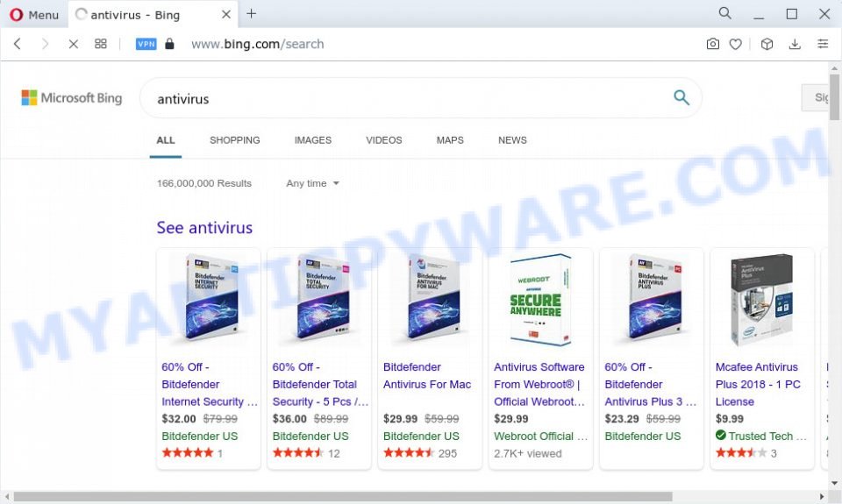842x504 pixels.
Task: Open the See antivirus heading link
Action: pyautogui.click(x=204, y=228)
